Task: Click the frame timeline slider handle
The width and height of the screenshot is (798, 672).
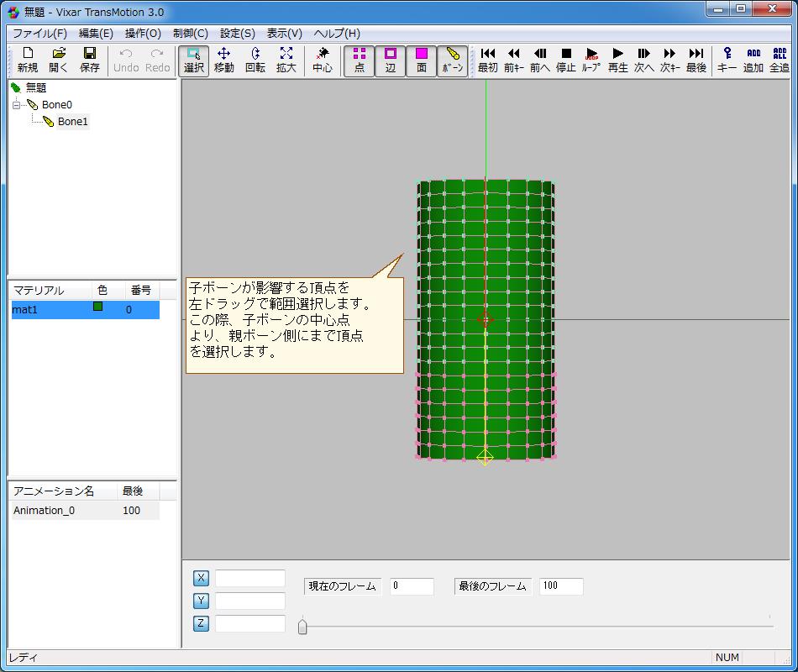Action: 302,626
